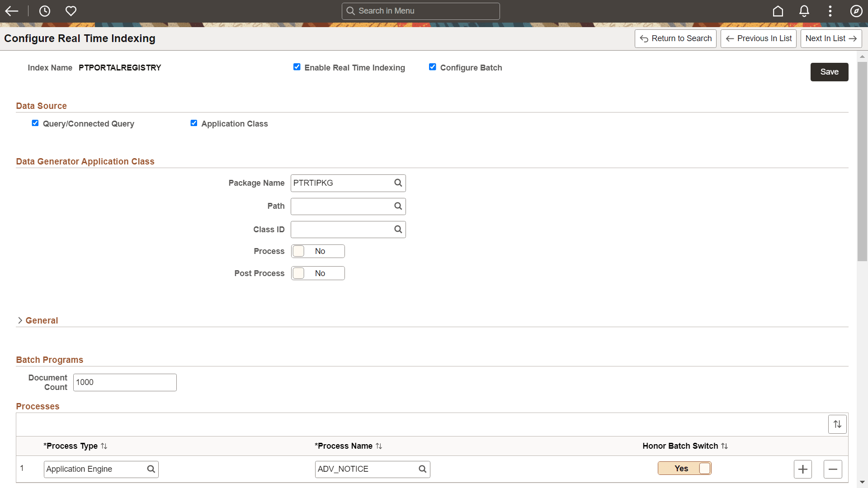This screenshot has width=868, height=488.
Task: Open the Package Name lookup magnifier
Action: tap(398, 183)
